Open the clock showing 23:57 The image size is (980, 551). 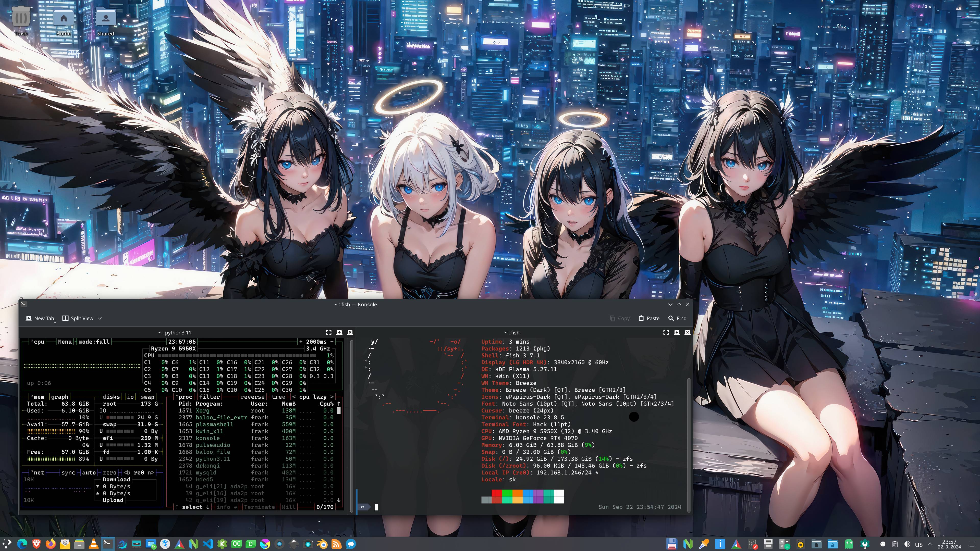point(950,544)
